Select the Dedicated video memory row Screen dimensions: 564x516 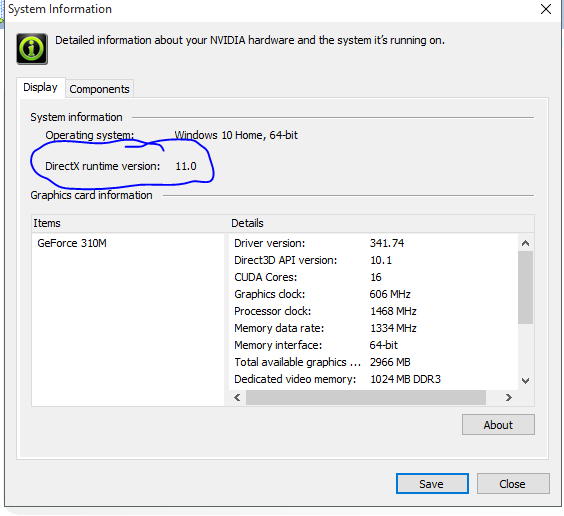coord(373,379)
